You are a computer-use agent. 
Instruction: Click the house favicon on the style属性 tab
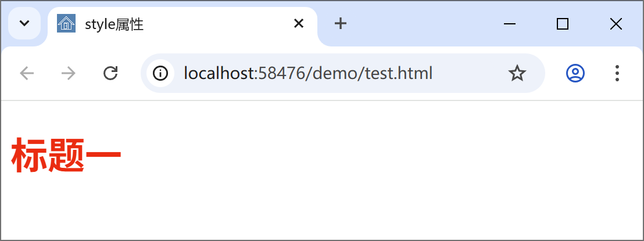pos(66,23)
